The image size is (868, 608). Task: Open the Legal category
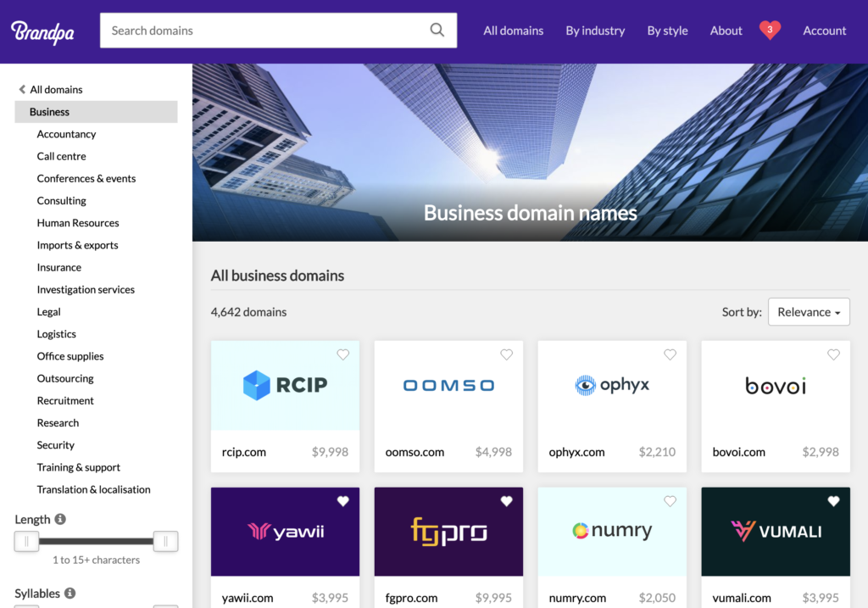click(48, 312)
